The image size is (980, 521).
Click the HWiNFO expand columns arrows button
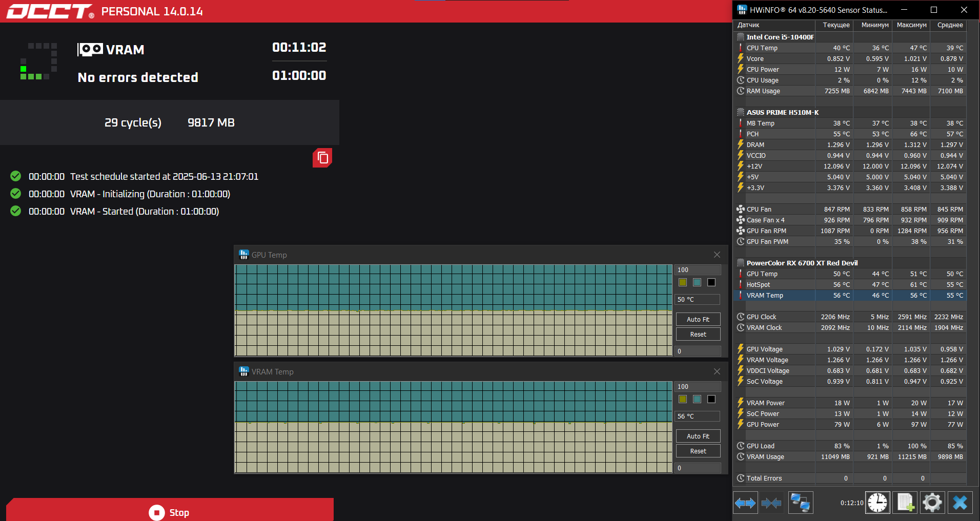tap(745, 503)
